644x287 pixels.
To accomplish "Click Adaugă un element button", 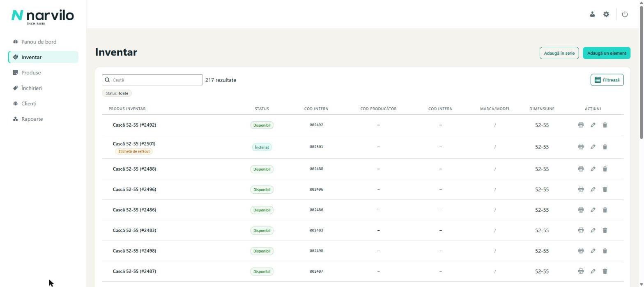I will 606,53.
